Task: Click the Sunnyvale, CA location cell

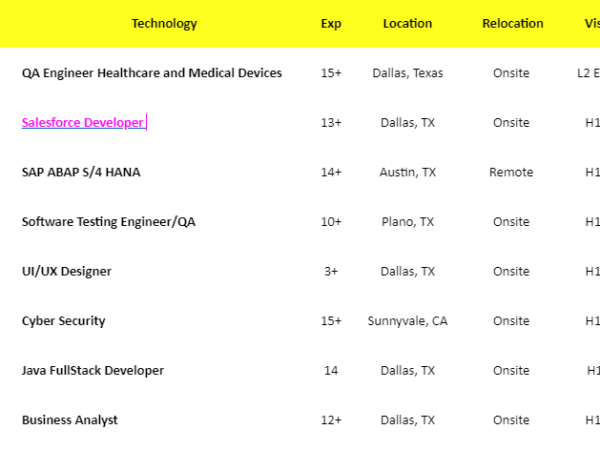Action: pyautogui.click(x=407, y=321)
